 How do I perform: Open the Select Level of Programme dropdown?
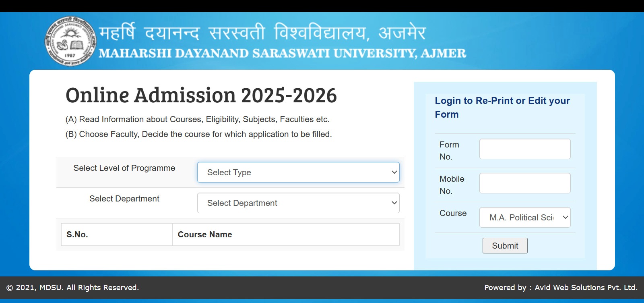[x=298, y=172]
